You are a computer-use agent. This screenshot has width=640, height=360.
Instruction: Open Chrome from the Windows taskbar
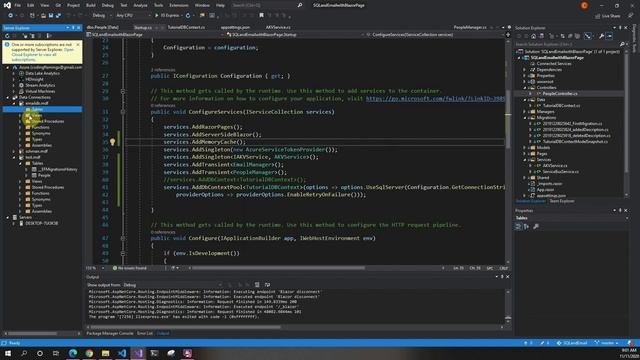coord(89,353)
